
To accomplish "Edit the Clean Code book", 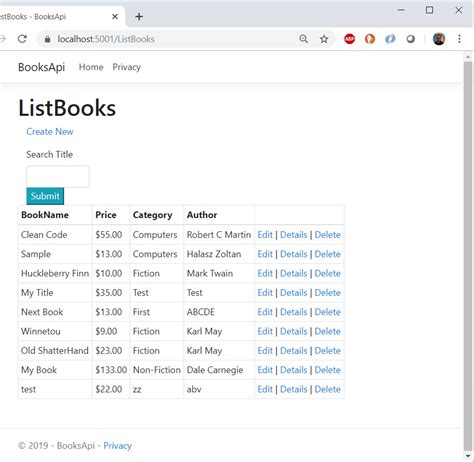I will point(265,235).
